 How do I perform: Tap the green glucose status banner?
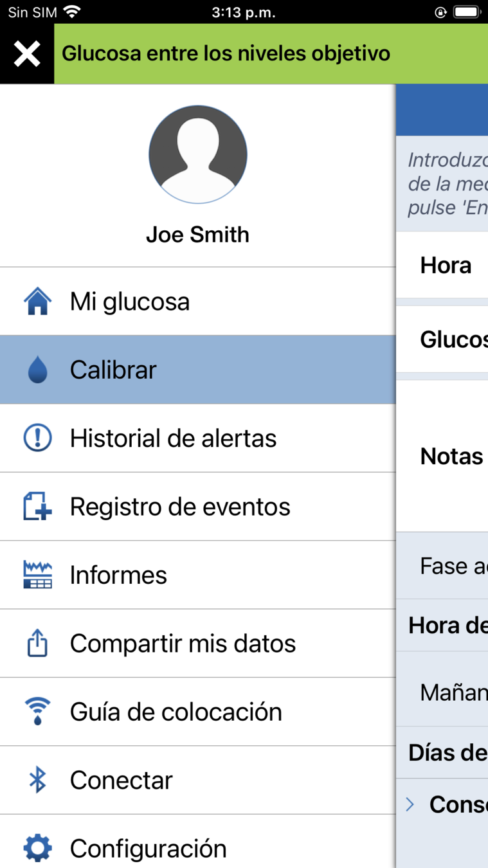point(270,54)
